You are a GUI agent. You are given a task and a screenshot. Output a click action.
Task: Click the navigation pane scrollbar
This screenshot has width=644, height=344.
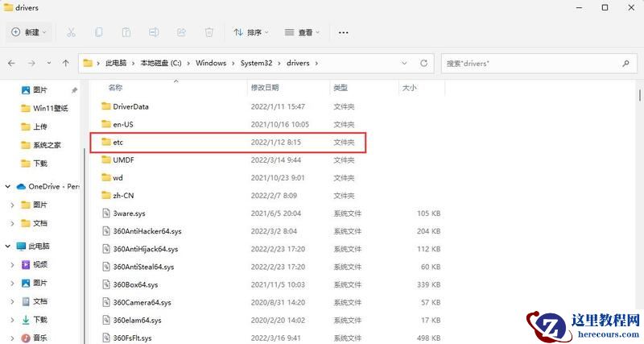pos(85,247)
